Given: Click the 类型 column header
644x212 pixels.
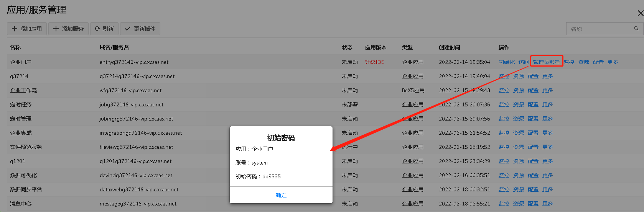Looking at the screenshot, I should [x=407, y=47].
